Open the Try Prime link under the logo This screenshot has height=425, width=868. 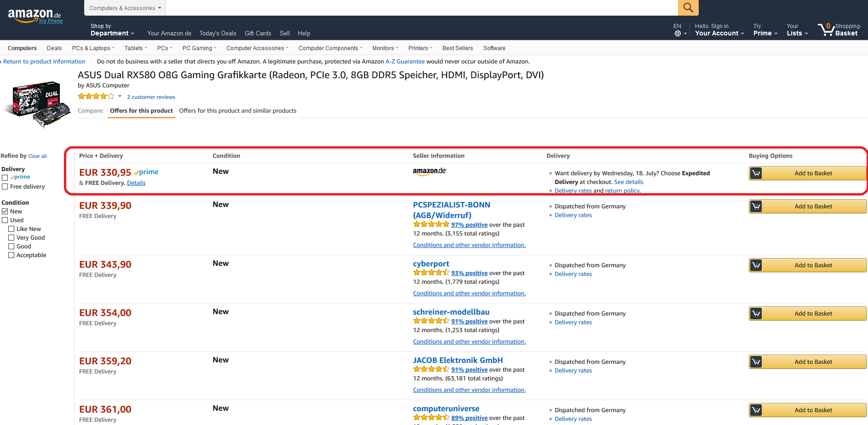(x=51, y=21)
